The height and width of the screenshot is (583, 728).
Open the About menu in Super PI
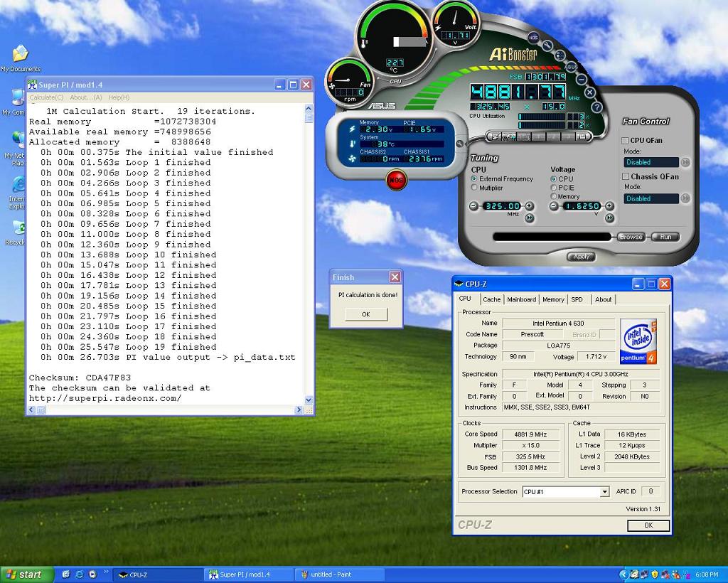(86, 97)
